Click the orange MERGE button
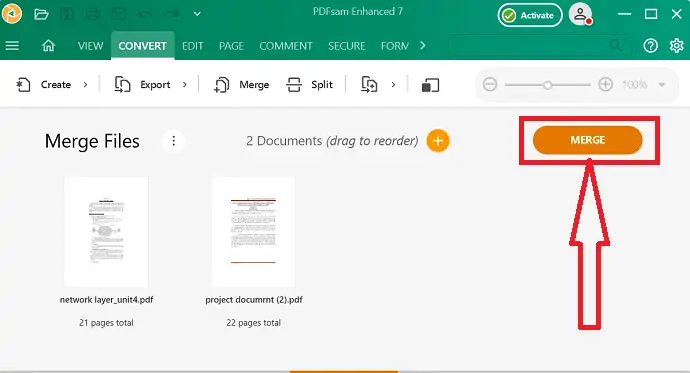This screenshot has width=690, height=373. (x=587, y=140)
